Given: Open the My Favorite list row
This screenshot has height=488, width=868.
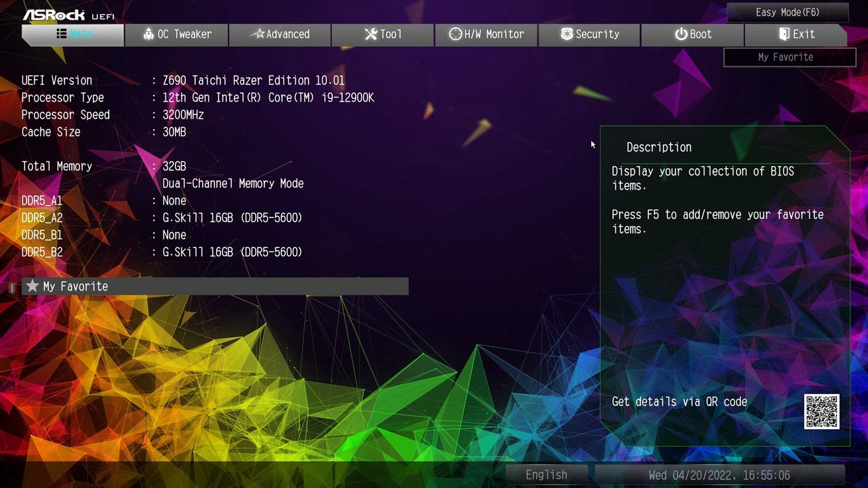Looking at the screenshot, I should click(215, 287).
